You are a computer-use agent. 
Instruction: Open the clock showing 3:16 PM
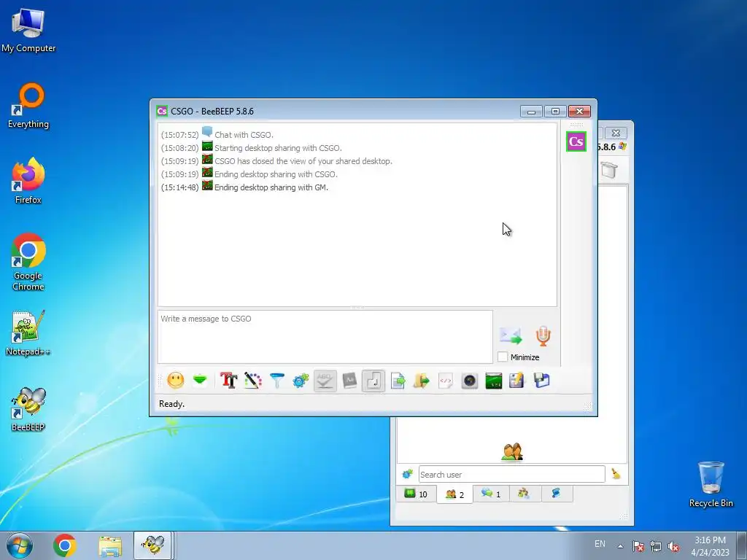710,546
